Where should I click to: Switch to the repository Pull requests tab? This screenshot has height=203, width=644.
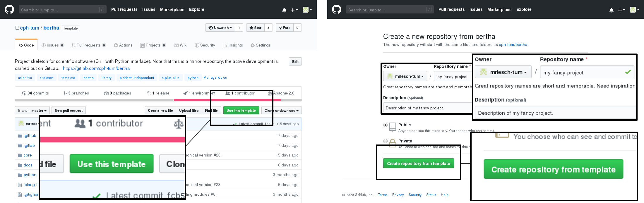pyautogui.click(x=89, y=45)
